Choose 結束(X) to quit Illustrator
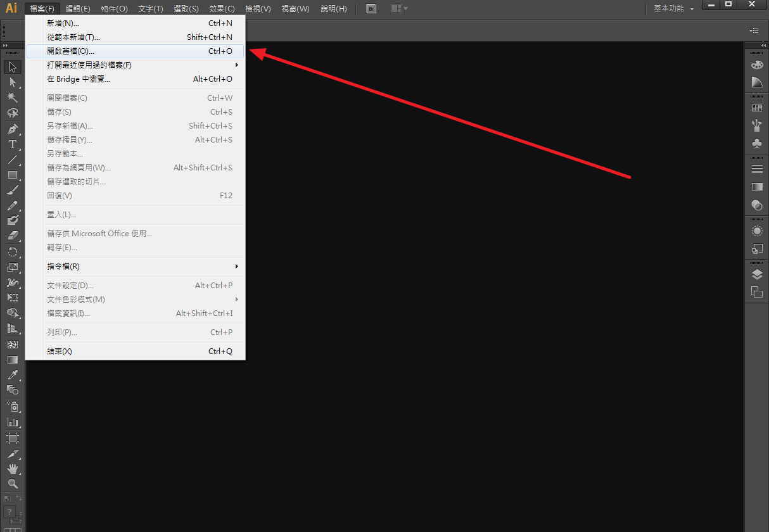The width and height of the screenshot is (769, 532). point(134,351)
